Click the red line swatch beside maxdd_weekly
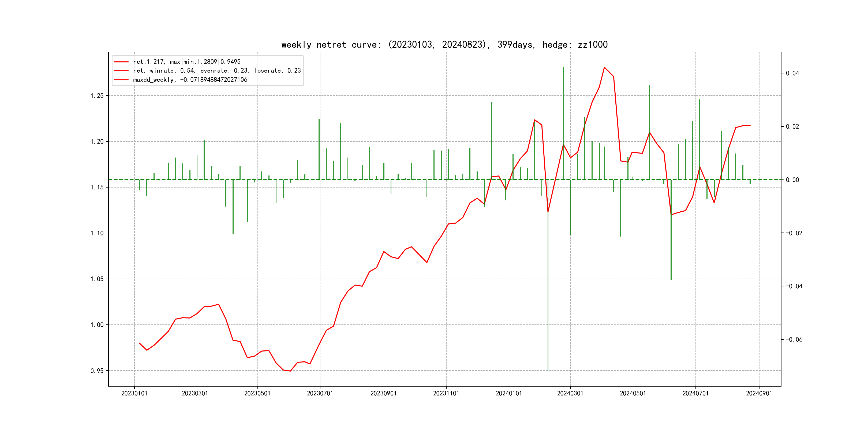This screenshot has width=868, height=434. point(121,80)
